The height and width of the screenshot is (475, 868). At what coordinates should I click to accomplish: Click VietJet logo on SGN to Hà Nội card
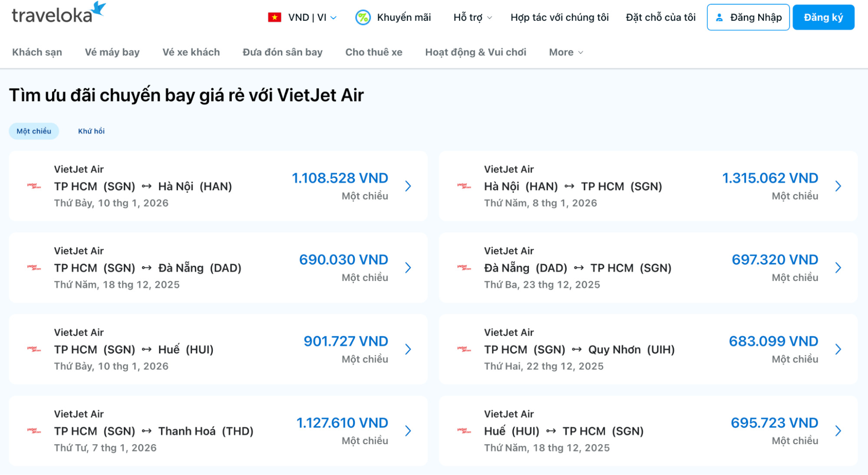[34, 186]
